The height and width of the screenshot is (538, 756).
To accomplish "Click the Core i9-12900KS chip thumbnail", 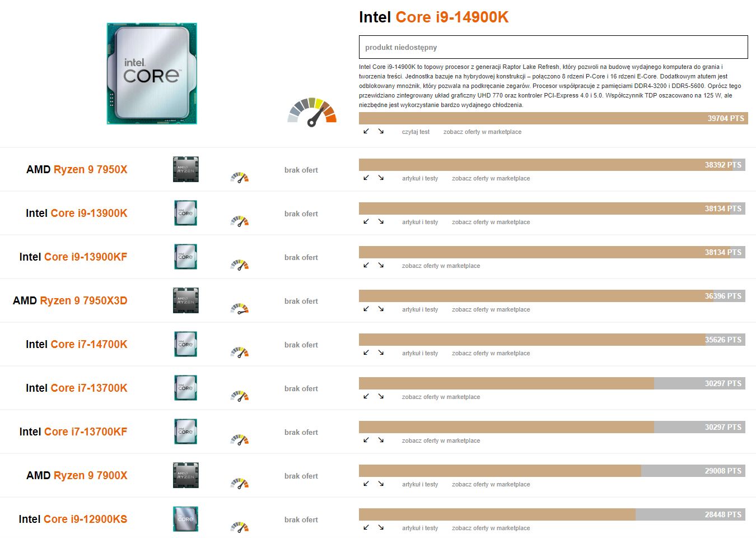I will (186, 519).
